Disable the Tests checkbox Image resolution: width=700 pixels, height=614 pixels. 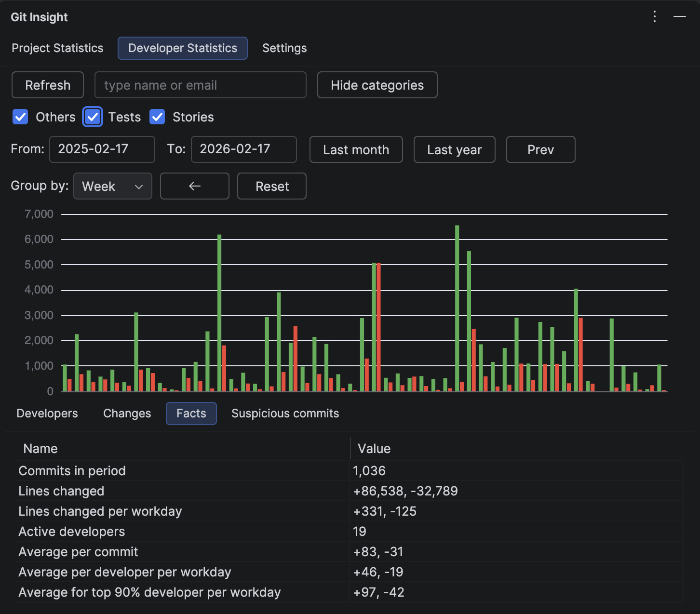pos(92,117)
